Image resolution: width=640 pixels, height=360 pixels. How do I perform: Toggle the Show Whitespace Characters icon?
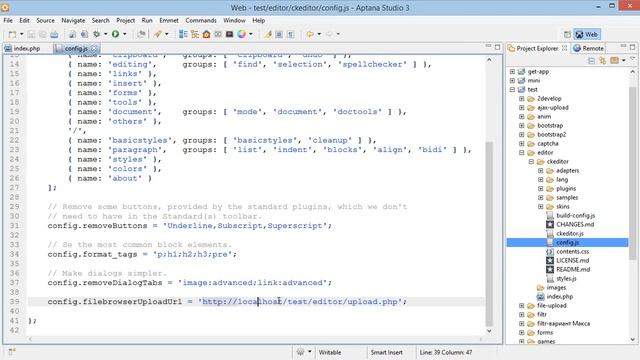click(x=291, y=34)
